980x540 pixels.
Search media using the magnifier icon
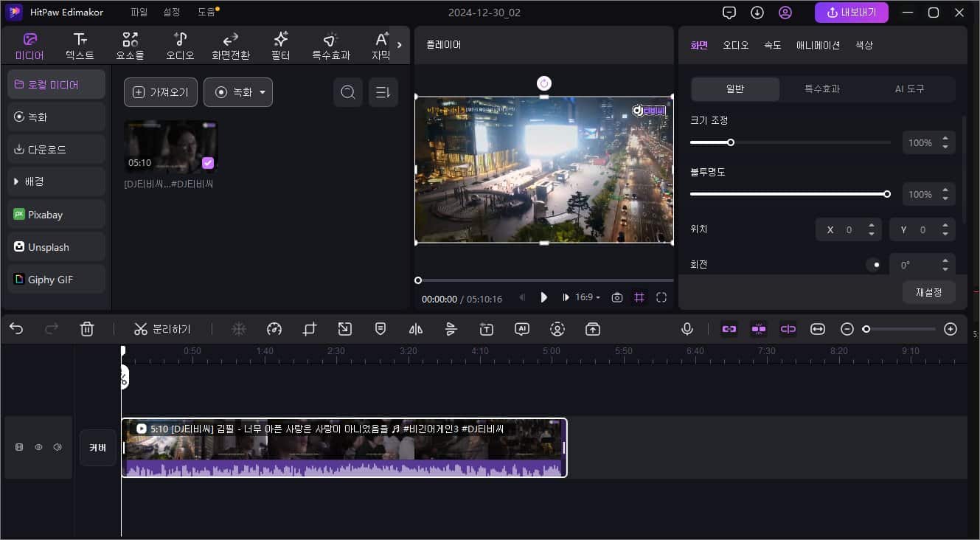click(348, 92)
